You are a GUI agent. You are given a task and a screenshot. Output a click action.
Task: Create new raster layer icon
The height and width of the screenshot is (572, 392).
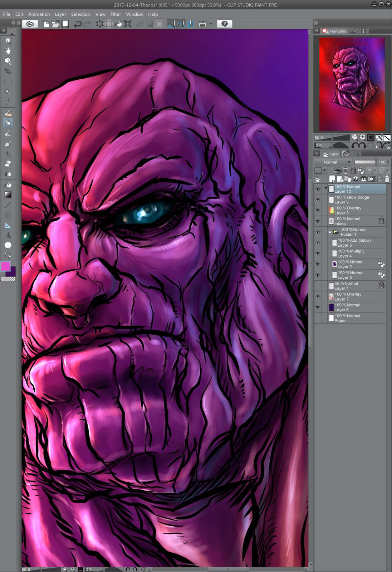point(332,179)
